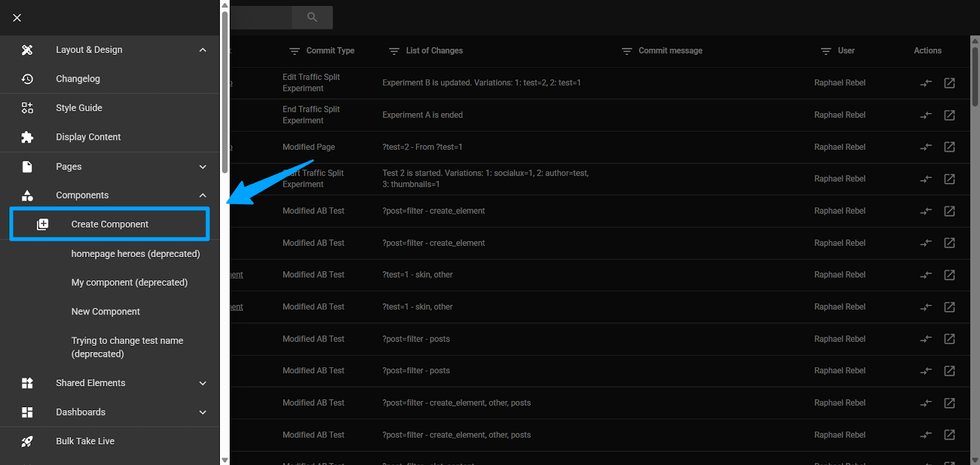Click the 'Modified Page' commit type cell
Image resolution: width=980 pixels, height=465 pixels.
(x=309, y=147)
